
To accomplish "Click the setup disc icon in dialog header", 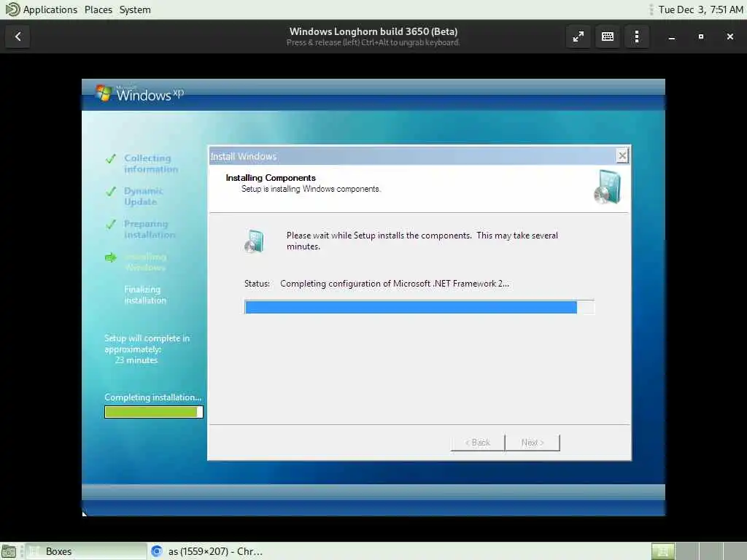I will pos(608,187).
